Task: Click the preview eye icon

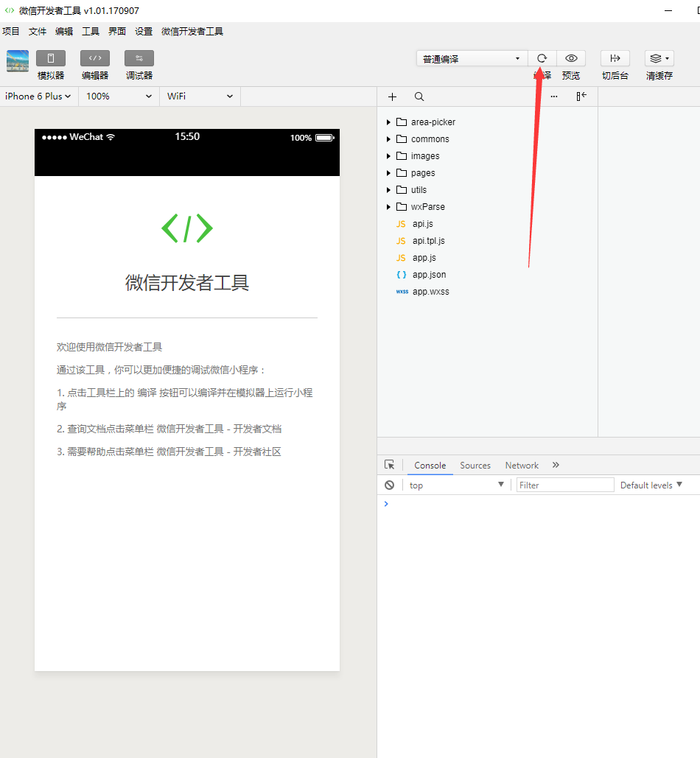Action: [x=571, y=58]
